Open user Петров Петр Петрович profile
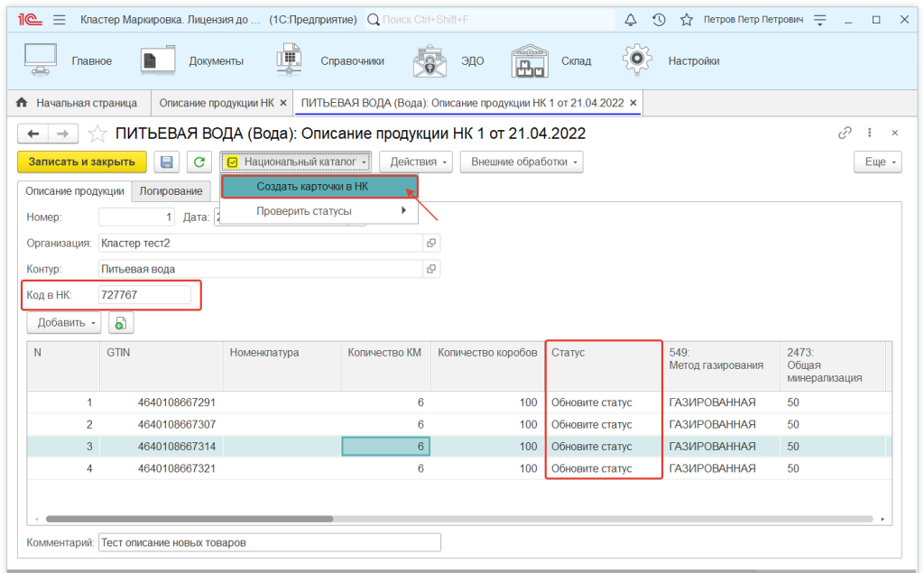924x573 pixels. [x=753, y=20]
